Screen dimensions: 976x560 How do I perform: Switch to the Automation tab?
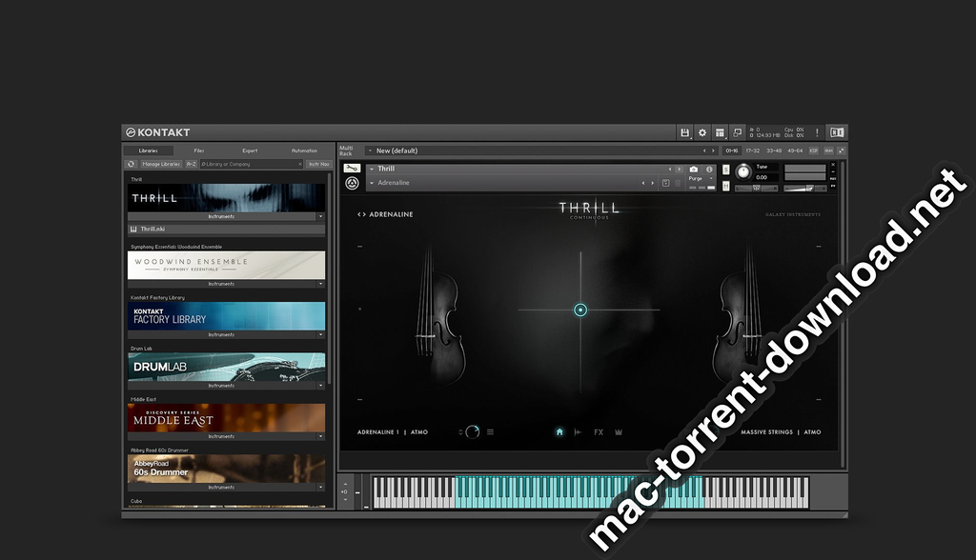coord(304,150)
